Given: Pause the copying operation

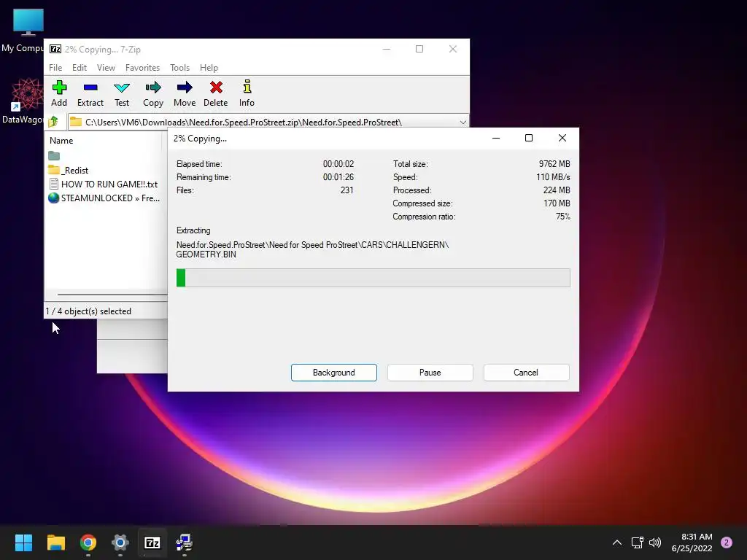Looking at the screenshot, I should [430, 373].
